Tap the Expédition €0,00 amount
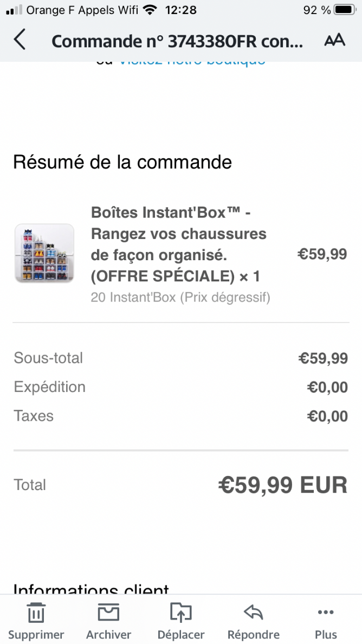Viewport: 362px width, 644px height. (327, 387)
